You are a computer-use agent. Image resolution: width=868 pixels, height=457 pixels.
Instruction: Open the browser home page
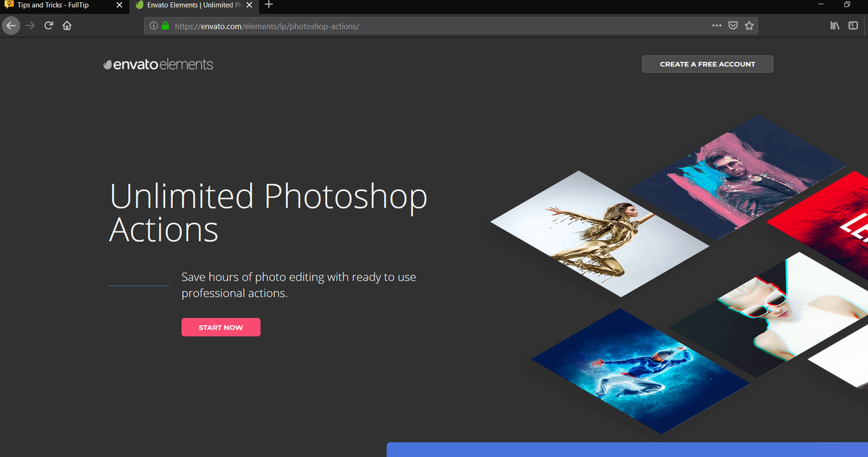pyautogui.click(x=67, y=26)
